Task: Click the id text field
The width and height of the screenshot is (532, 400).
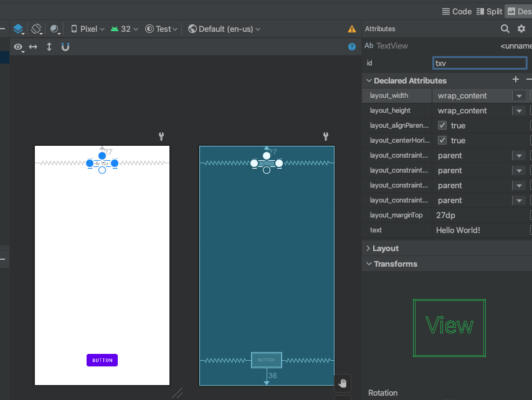Action: tap(480, 63)
